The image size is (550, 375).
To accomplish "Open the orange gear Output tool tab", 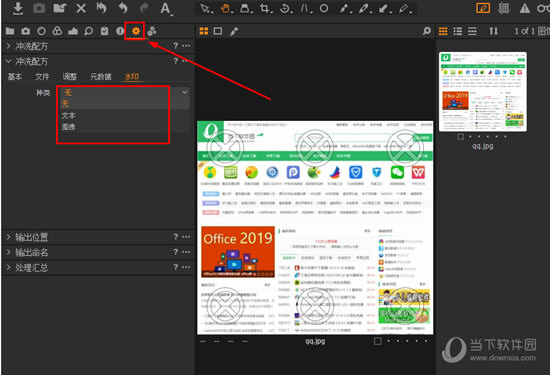I will (136, 31).
